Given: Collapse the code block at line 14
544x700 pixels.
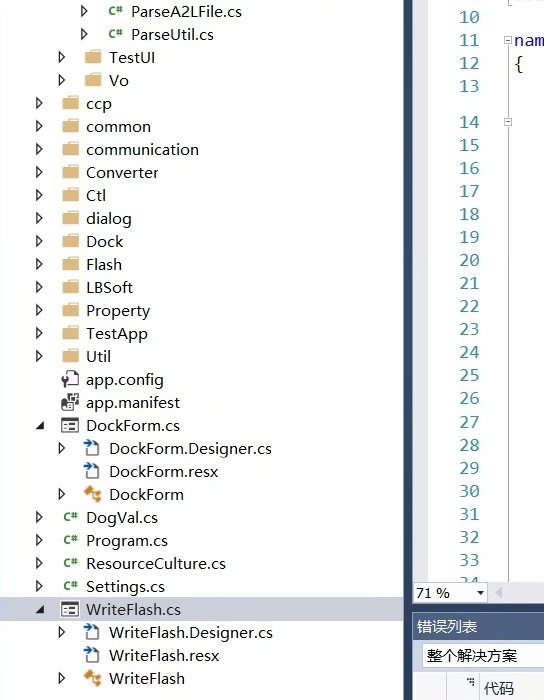Looking at the screenshot, I should (507, 121).
